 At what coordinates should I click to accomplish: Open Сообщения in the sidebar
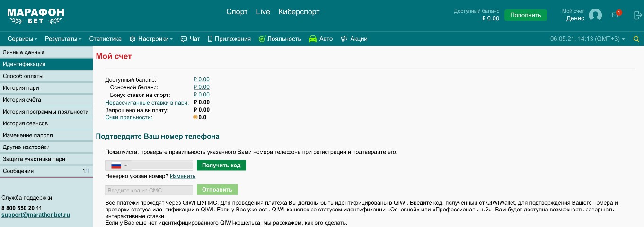(x=46, y=171)
